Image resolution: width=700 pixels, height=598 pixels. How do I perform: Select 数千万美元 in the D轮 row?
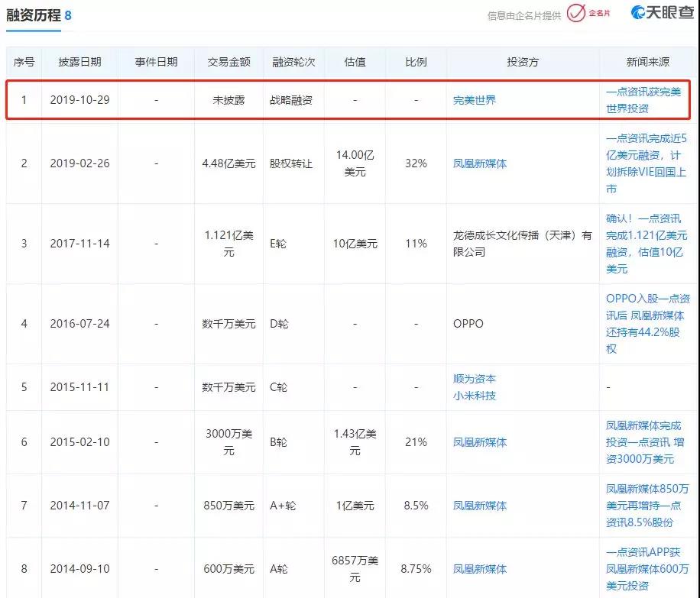coord(228,324)
